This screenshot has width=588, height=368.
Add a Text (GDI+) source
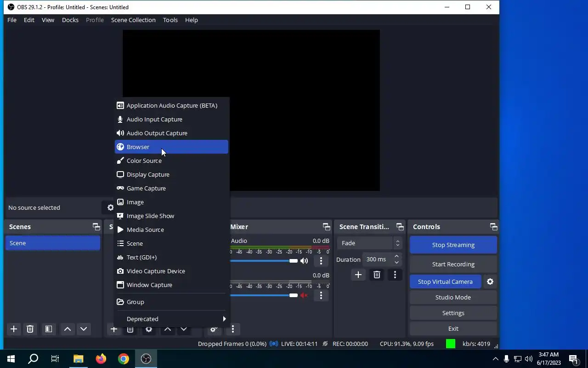171,257
